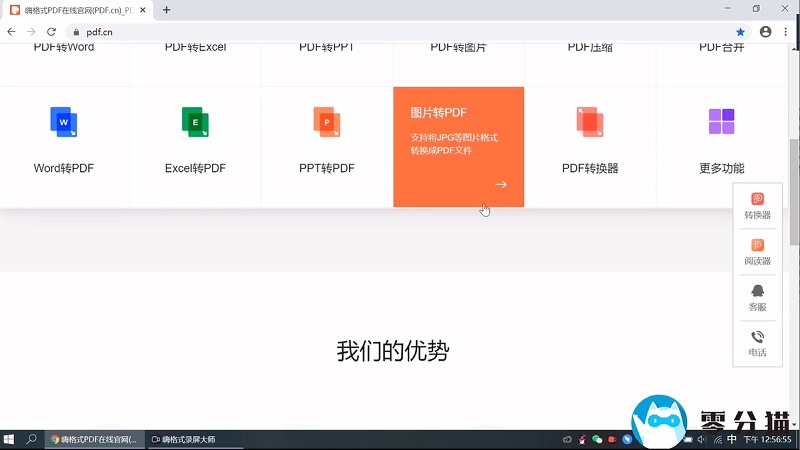Open Chrome's three-dot menu

point(786,32)
